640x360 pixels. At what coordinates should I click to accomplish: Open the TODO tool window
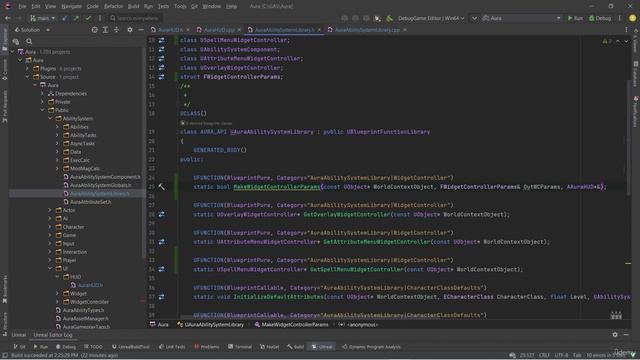pyautogui.click(x=93, y=347)
